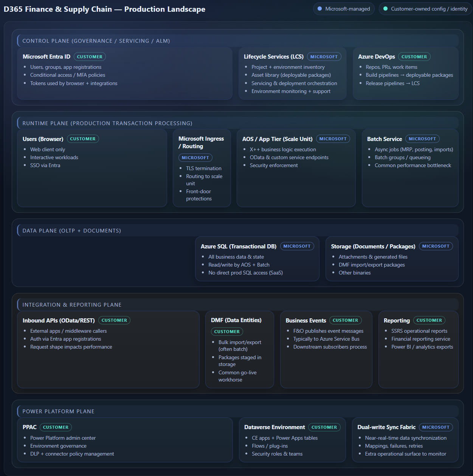This screenshot has height=476, width=473.
Task: Click the MICROSOFT badge under Microsoft Ingress / Routing
Action: (195, 158)
